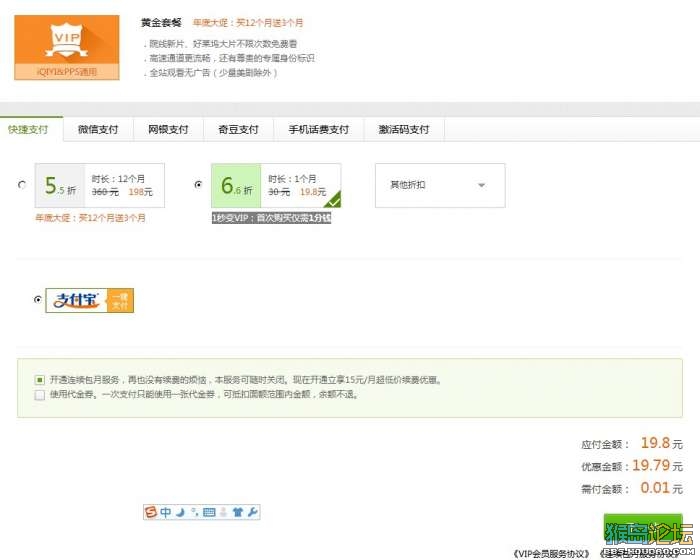Select the 1-month plan radio button
The width and height of the screenshot is (700, 560).
198,184
